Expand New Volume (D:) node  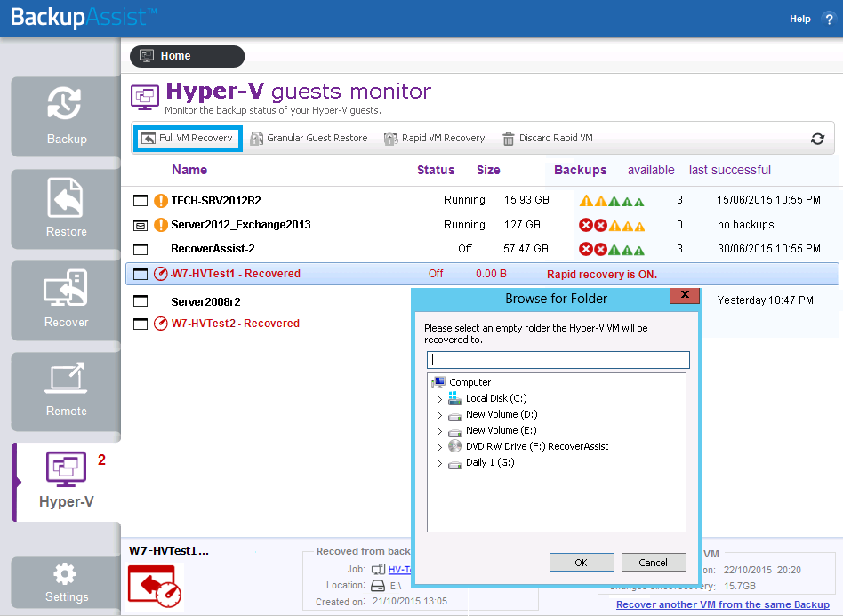(x=439, y=415)
